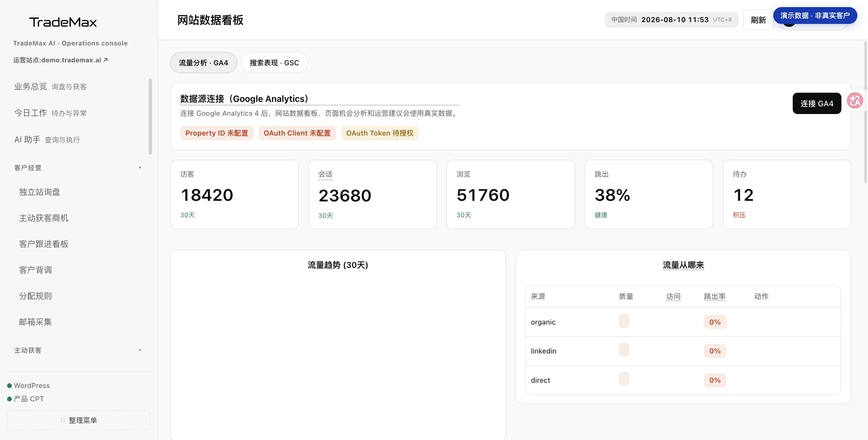Switch to the 流量分析 · GA4 tab

tap(203, 63)
